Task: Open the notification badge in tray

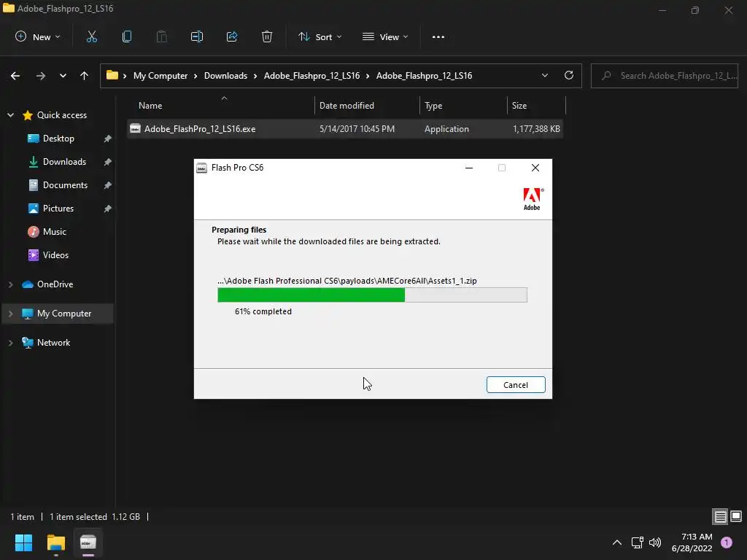Action: [x=727, y=542]
